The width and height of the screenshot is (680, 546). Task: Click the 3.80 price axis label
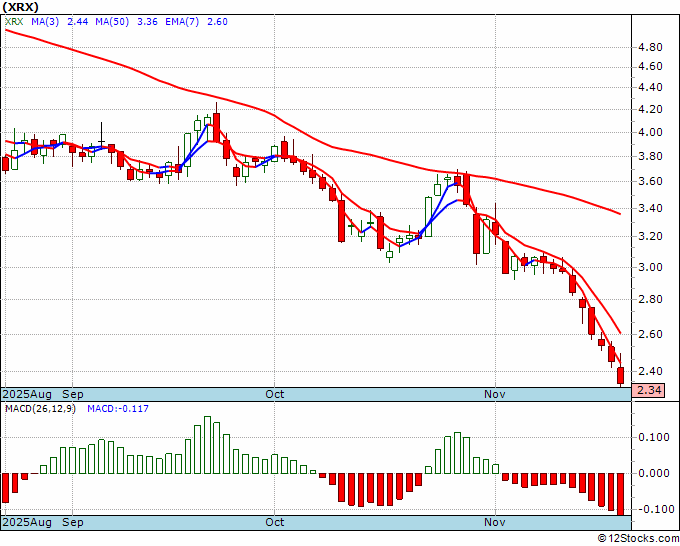click(x=651, y=156)
